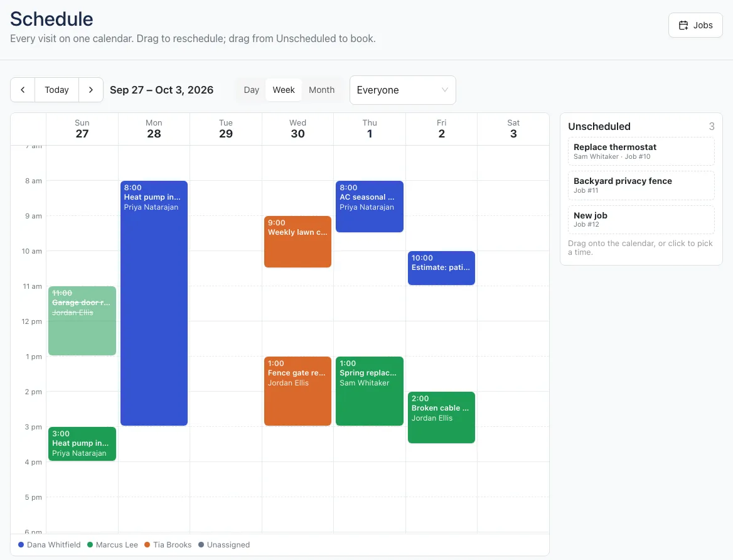Open cancelled Garage door visit on Sunday

82,321
